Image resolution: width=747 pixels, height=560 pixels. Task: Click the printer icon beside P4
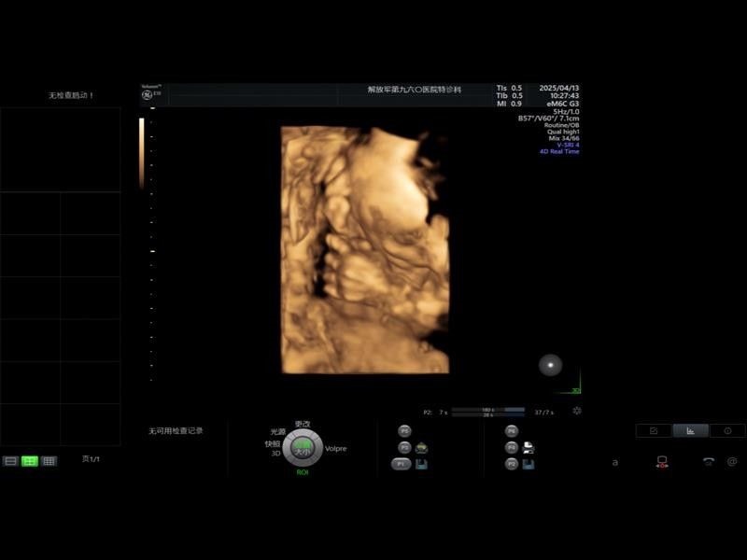pyautogui.click(x=529, y=448)
